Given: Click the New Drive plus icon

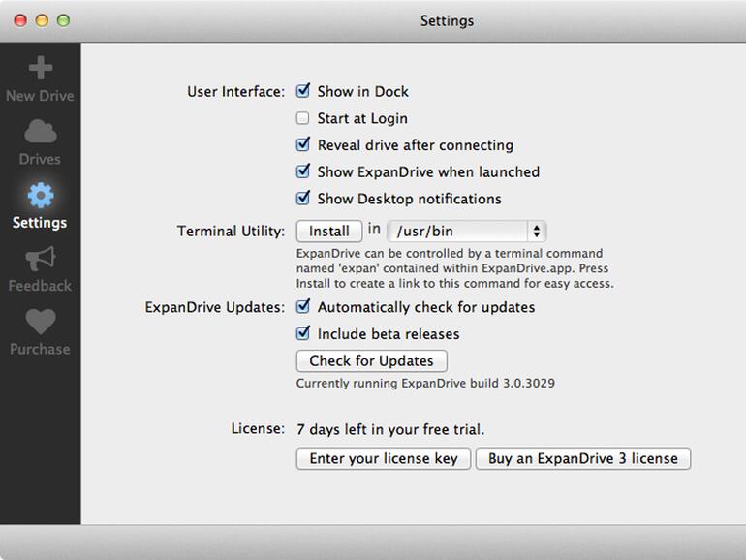Looking at the screenshot, I should pyautogui.click(x=40, y=69).
